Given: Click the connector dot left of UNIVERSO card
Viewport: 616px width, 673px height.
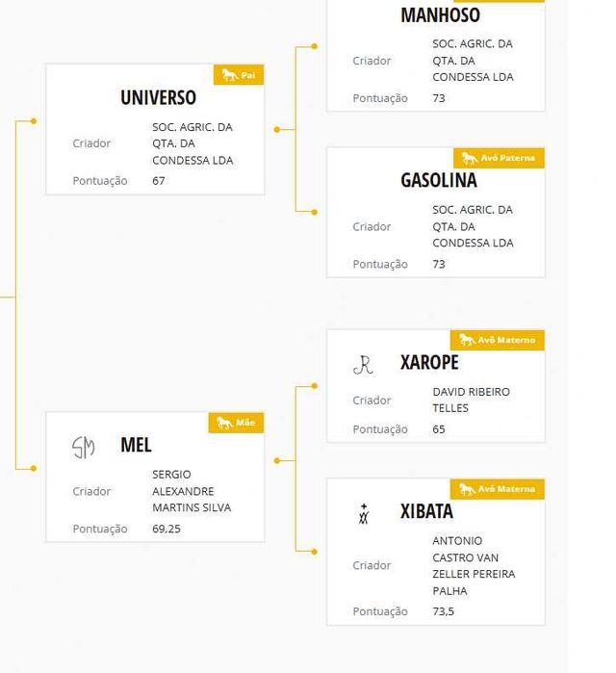Looking at the screenshot, I should 34,121.
